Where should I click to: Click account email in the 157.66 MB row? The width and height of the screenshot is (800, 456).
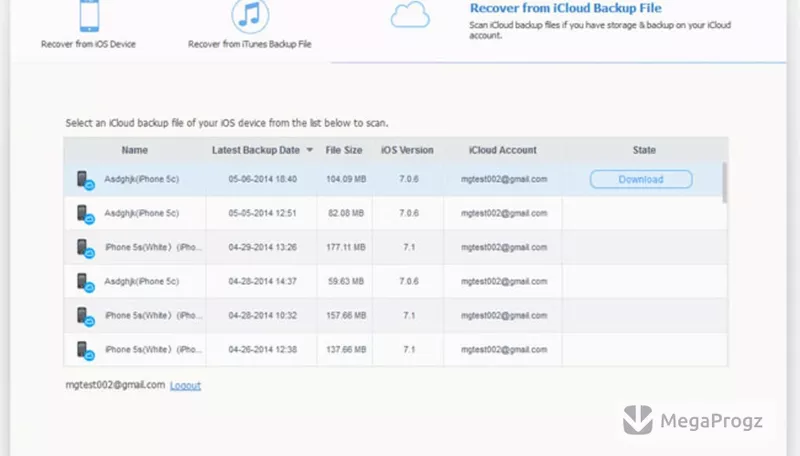504,316
